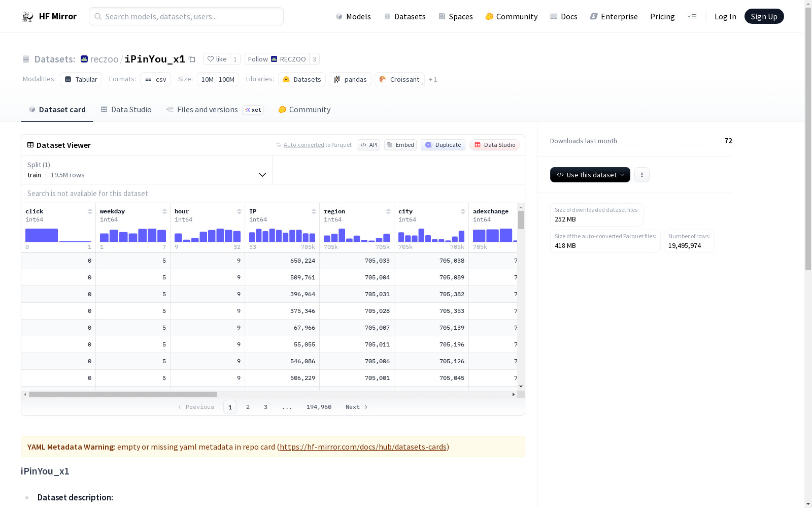Open the Community tab of the dataset
The height and width of the screenshot is (508, 812).
[x=304, y=110]
